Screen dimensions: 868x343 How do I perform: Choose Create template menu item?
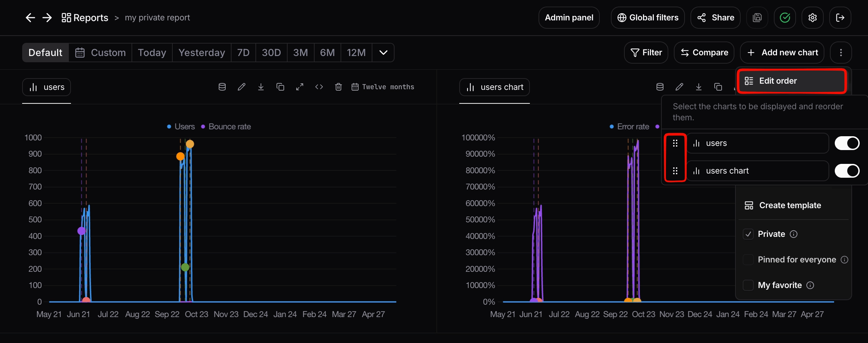793,205
